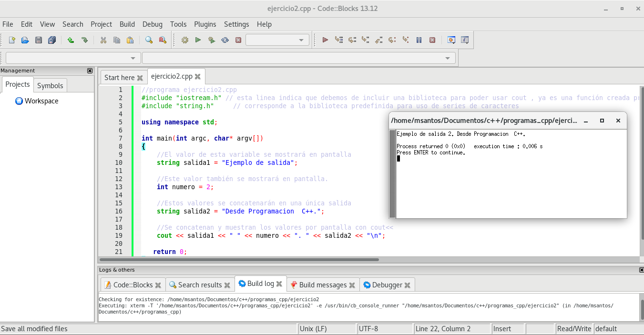Screen dimensions: 644x335
Task: Click the Rebuild icon in build toolbar
Action: [225, 40]
